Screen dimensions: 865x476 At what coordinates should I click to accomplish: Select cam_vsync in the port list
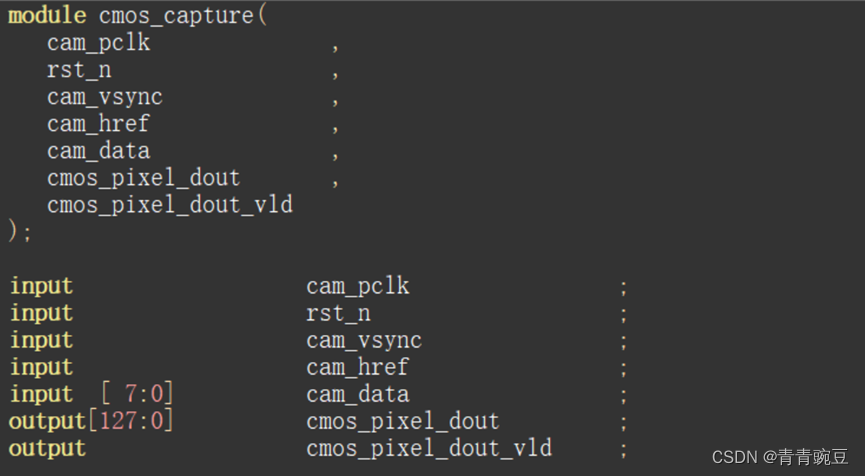coord(104,97)
